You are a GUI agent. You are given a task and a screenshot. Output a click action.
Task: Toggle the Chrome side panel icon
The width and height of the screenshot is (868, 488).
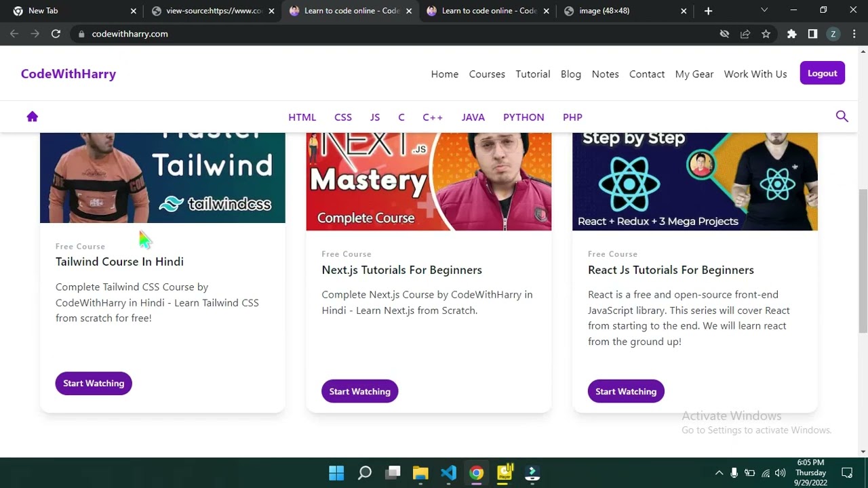pyautogui.click(x=812, y=34)
